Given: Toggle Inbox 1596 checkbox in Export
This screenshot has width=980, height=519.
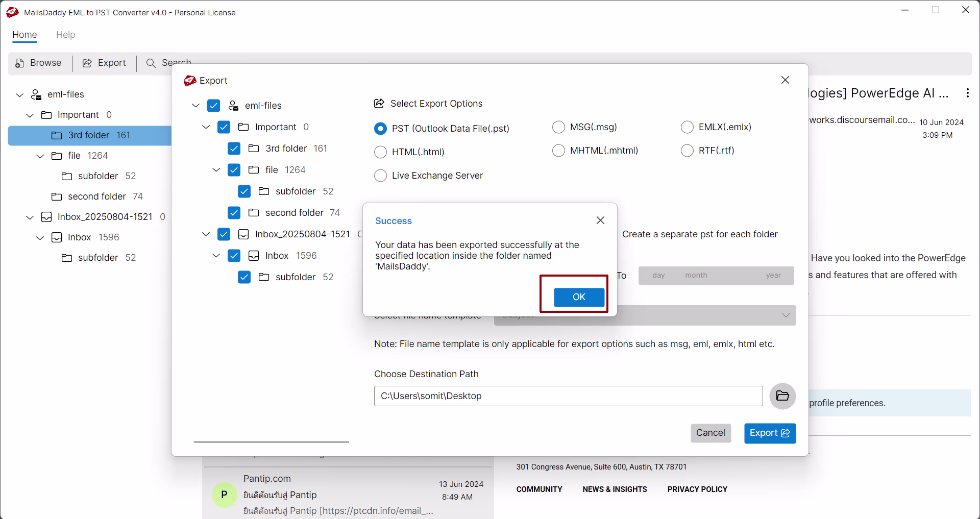Looking at the screenshot, I should [x=234, y=256].
